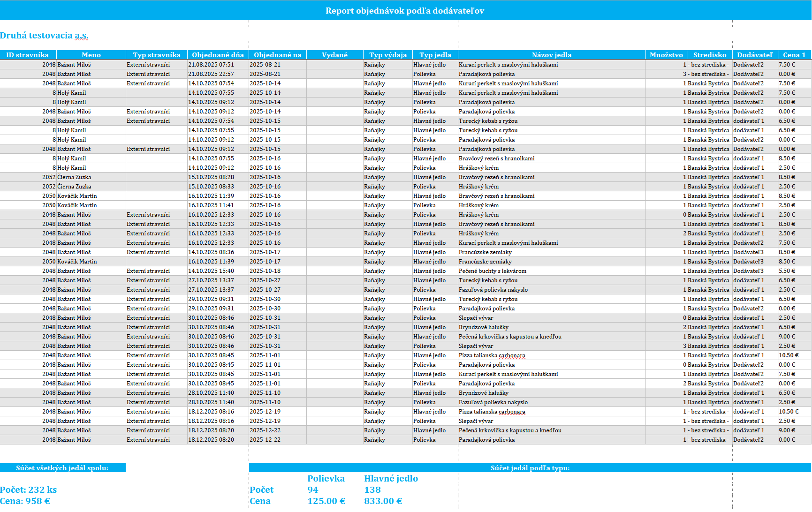Click the "Počet" row label in type summary
The width and height of the screenshot is (812, 512).
click(262, 490)
